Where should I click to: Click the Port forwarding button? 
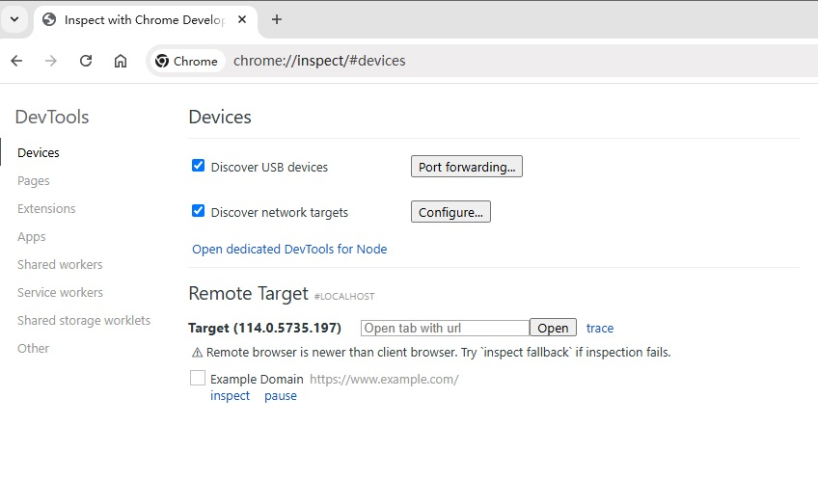click(466, 167)
